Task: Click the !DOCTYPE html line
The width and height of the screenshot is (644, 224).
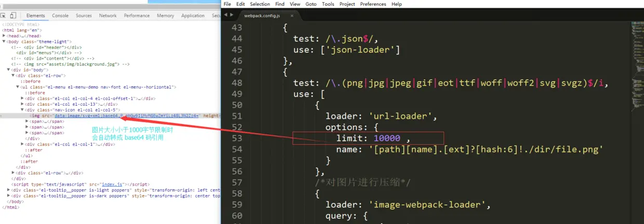Action: click(x=20, y=24)
